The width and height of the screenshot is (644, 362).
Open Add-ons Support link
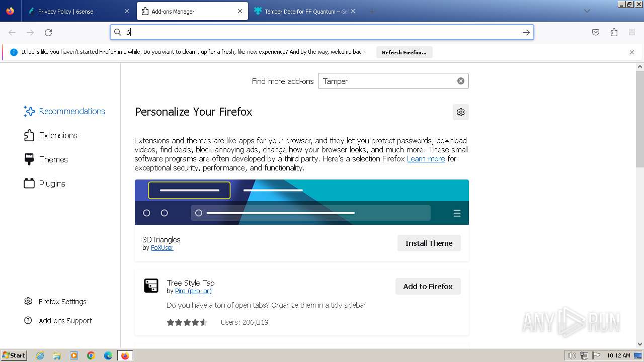pyautogui.click(x=58, y=321)
